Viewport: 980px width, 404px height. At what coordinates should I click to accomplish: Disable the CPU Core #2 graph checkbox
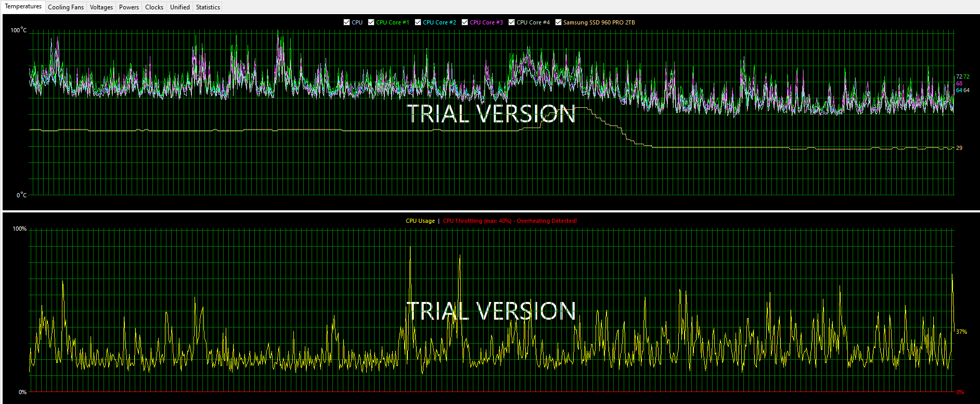pyautogui.click(x=418, y=22)
